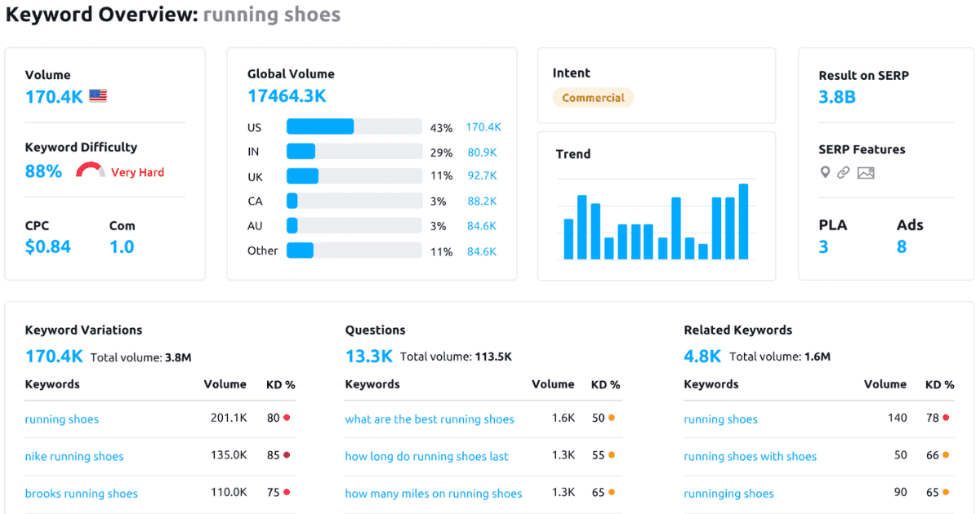Viewport: 980px width, 514px height.
Task: Click the UK volume 92.7K link
Action: (482, 175)
